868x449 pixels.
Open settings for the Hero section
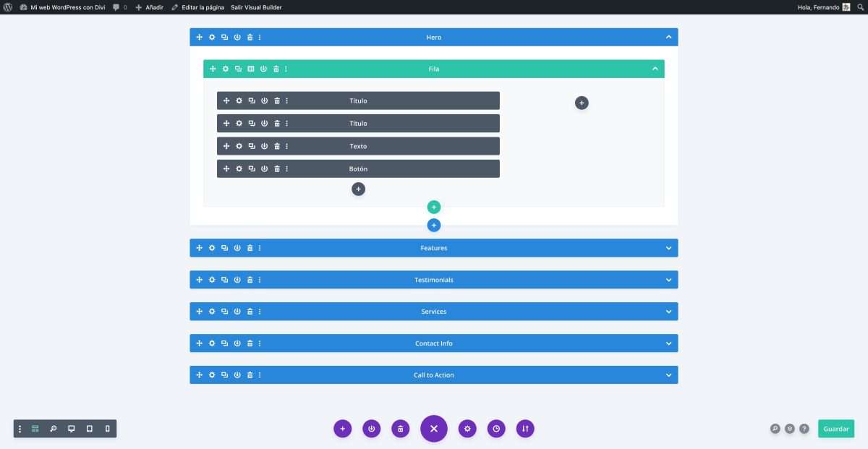point(212,37)
